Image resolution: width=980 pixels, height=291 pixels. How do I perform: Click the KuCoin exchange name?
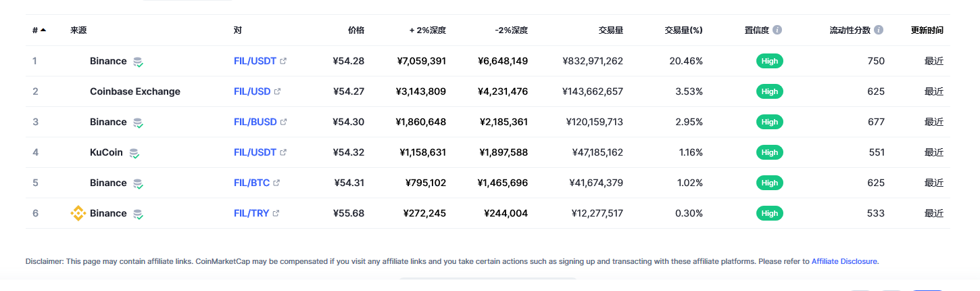pos(106,152)
